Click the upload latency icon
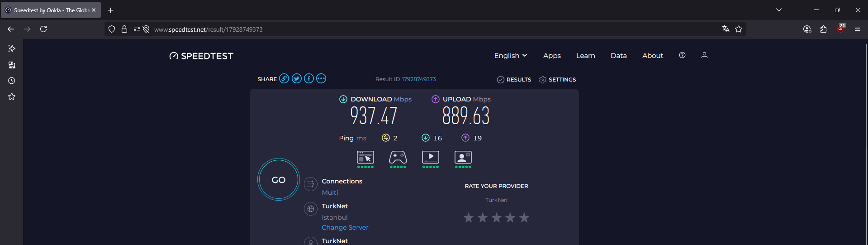 click(x=465, y=138)
